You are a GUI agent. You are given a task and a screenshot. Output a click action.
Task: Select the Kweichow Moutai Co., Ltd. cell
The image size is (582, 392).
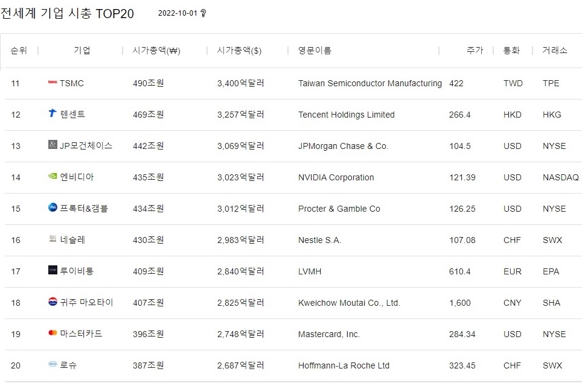coord(349,303)
